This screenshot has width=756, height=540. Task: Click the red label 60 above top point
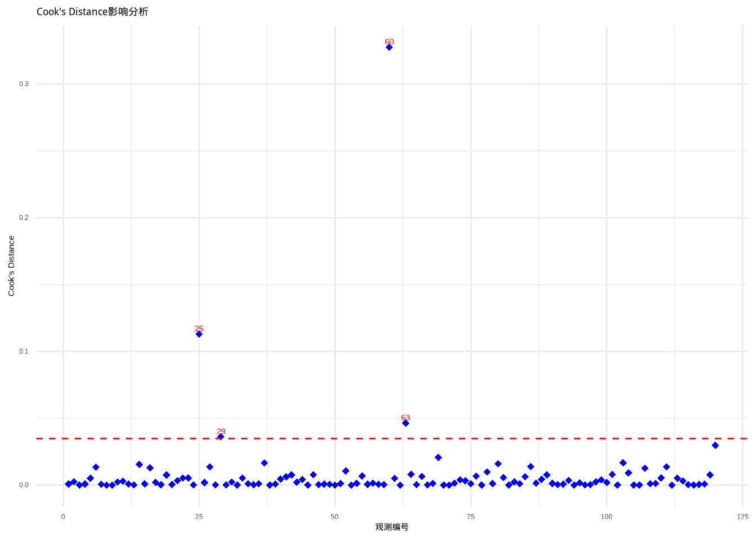[389, 42]
